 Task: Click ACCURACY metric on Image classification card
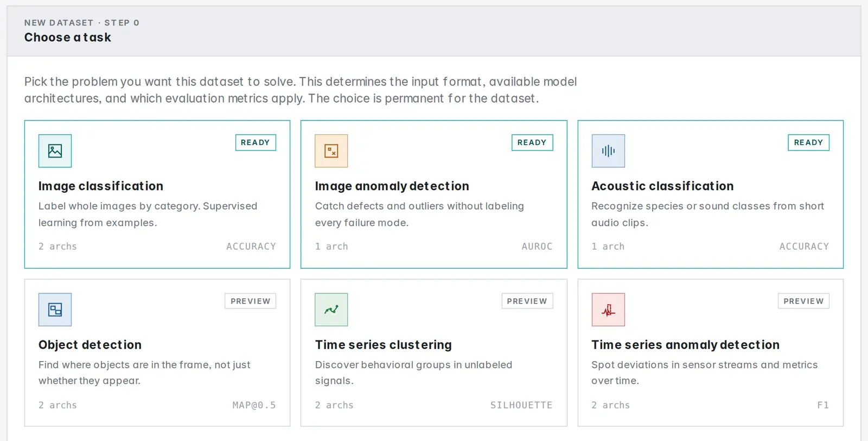tap(251, 247)
